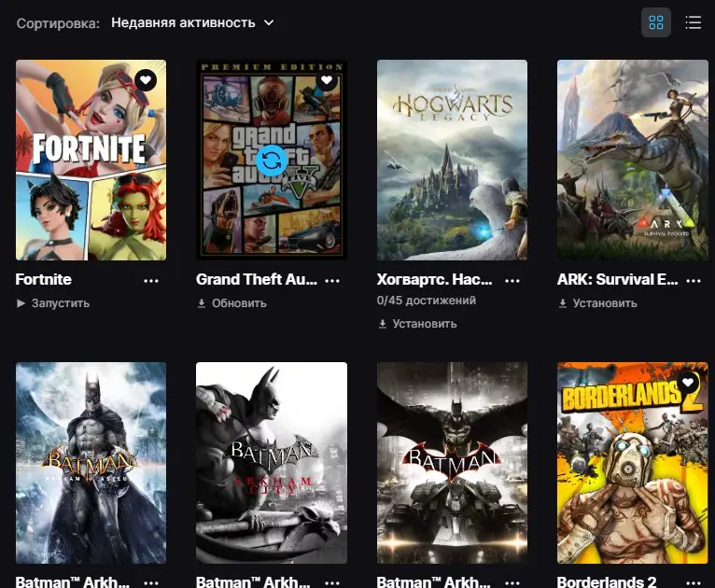Click the Сортировка: label
715x588 pixels.
58,23
